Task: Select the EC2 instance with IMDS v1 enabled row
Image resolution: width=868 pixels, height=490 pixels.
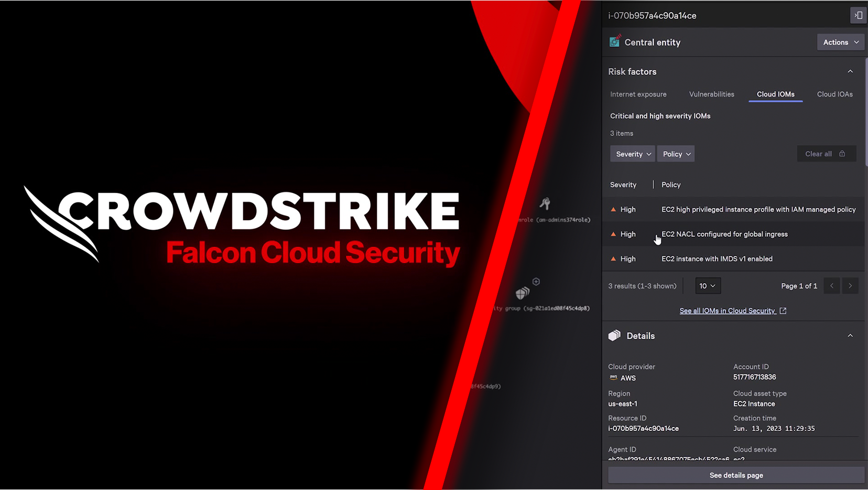Action: (x=717, y=258)
